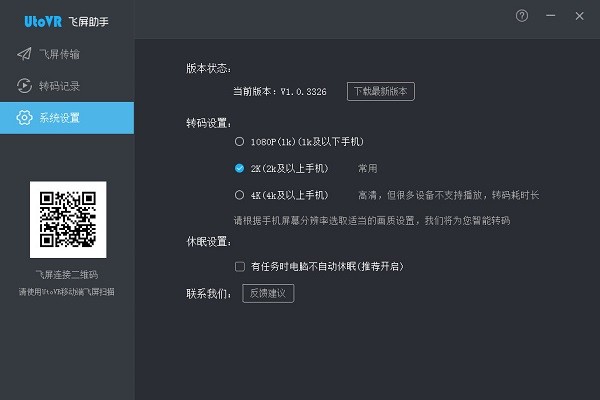Image resolution: width=600 pixels, height=400 pixels.
Task: Close the 飞屏助手 window
Action: point(579,16)
